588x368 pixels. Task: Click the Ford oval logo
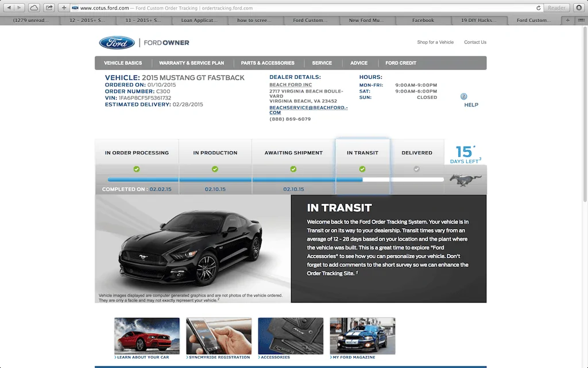click(117, 43)
